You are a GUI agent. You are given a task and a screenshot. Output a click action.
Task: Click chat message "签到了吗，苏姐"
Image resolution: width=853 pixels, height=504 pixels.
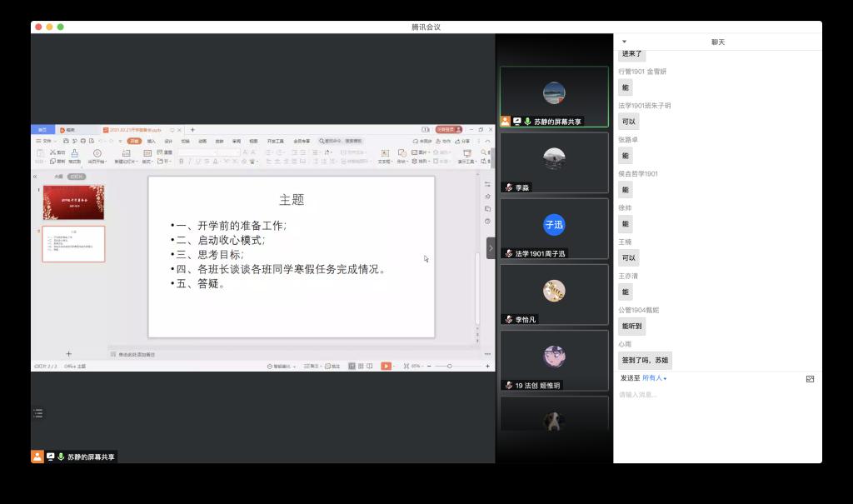[645, 361]
